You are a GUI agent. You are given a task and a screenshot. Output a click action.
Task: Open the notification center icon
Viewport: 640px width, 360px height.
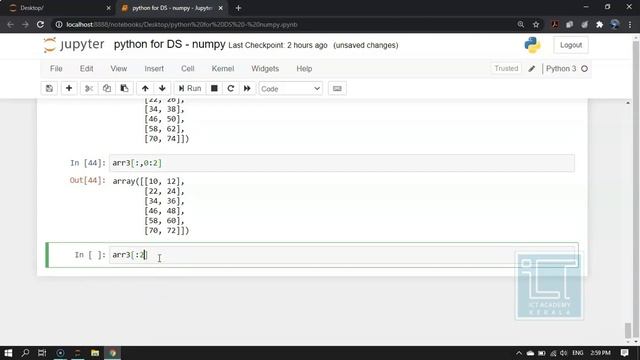coord(624,353)
